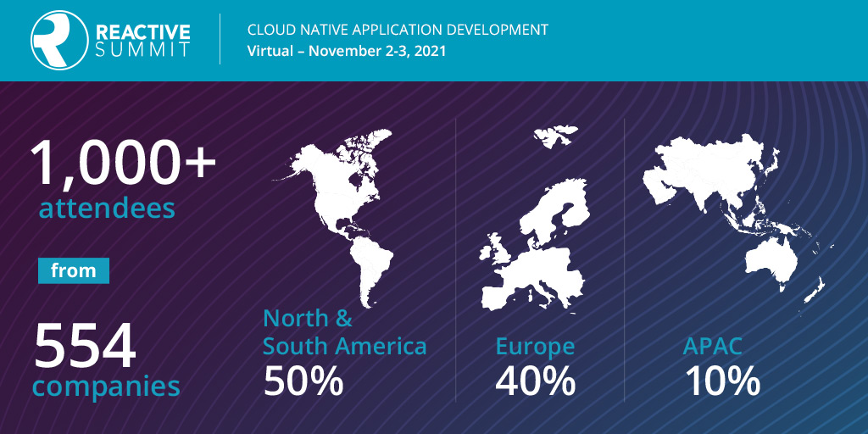Click the 50% figure
This screenshot has height=434, width=868.
[x=303, y=381]
